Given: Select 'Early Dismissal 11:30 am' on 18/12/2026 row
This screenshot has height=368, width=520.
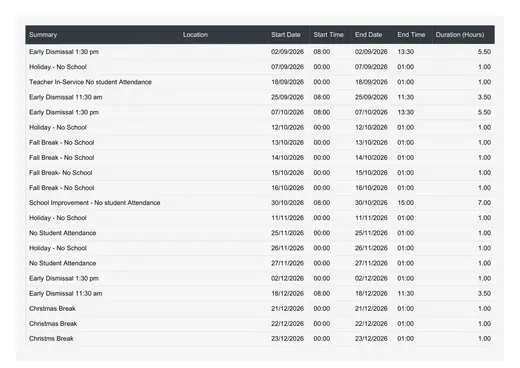Looking at the screenshot, I should (66, 293).
